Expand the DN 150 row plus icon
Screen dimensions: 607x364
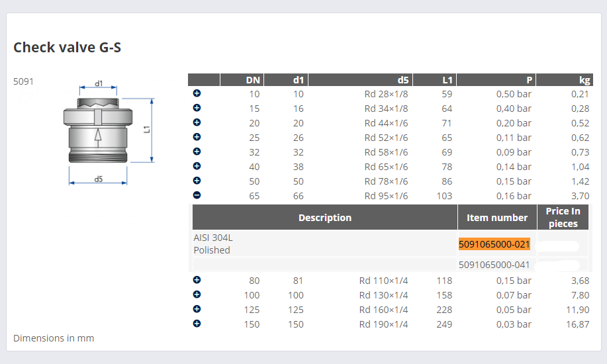197,324
